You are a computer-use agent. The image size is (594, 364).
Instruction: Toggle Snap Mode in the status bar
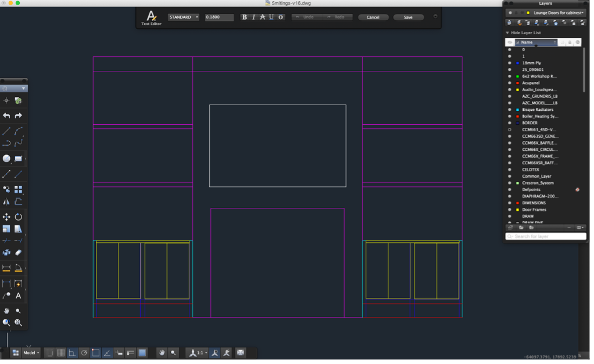[x=49, y=352]
